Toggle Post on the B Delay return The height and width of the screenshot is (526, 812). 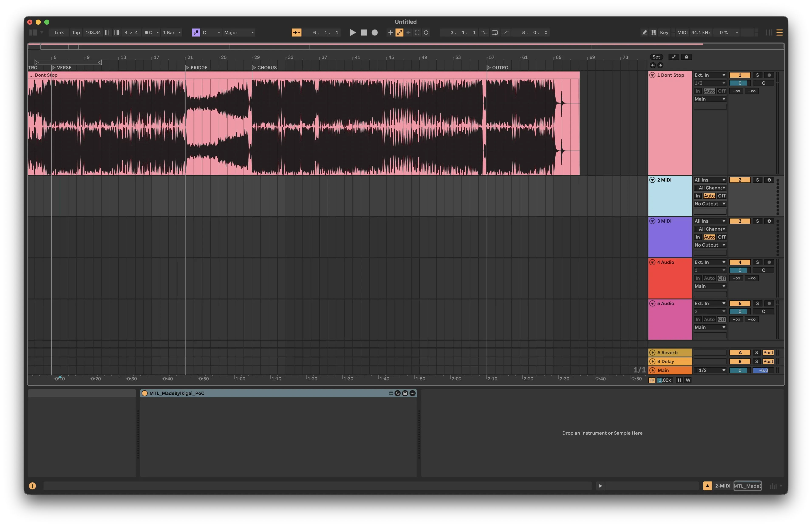pyautogui.click(x=768, y=361)
